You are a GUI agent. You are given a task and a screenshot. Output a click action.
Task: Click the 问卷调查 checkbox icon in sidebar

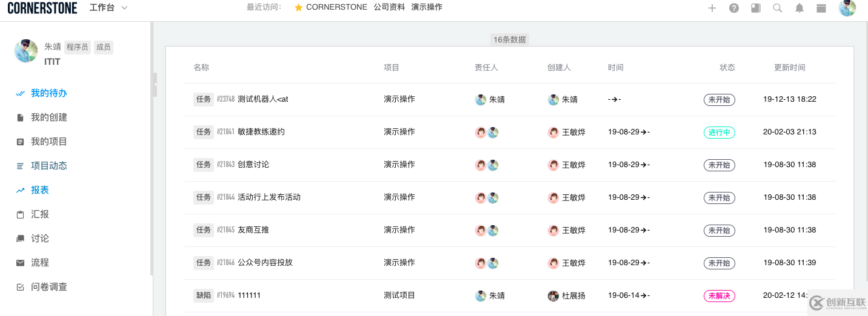[x=20, y=287]
